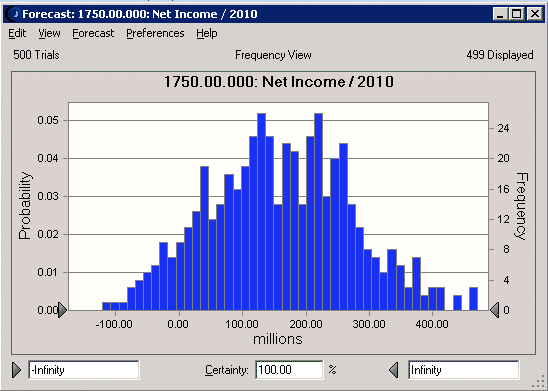Click the frequency value 24

(504, 129)
